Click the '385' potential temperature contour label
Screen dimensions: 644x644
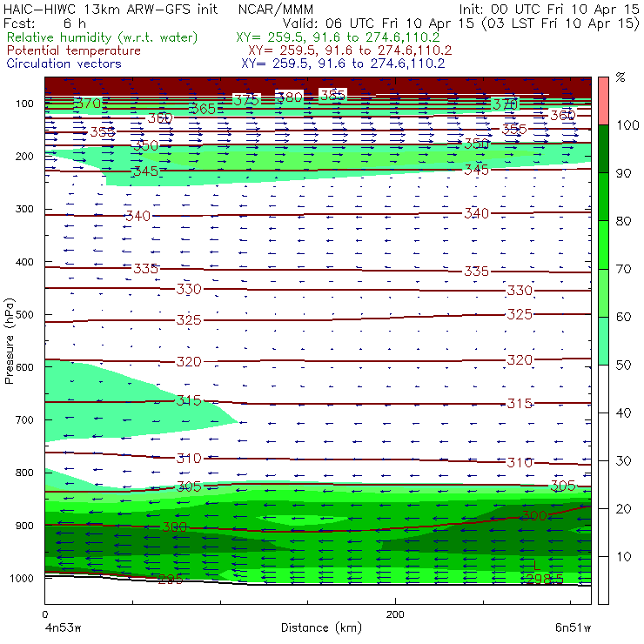click(332, 95)
